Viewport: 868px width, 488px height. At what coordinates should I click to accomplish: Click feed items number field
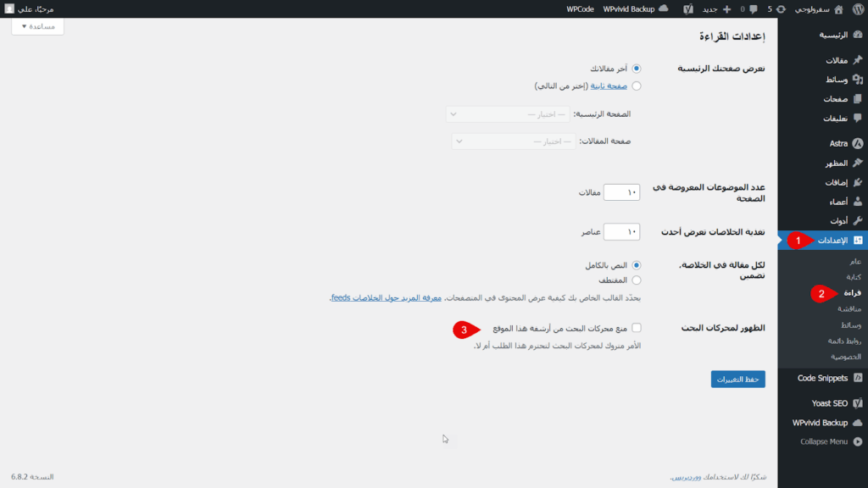pyautogui.click(x=621, y=231)
